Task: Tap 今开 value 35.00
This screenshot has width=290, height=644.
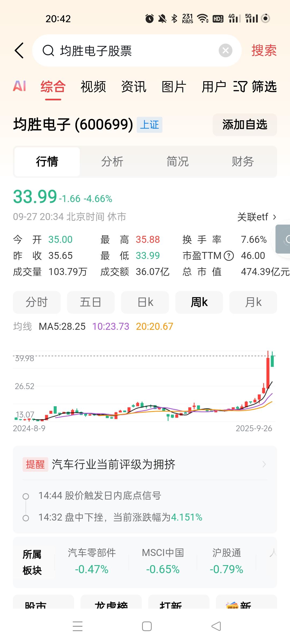Action: tap(60, 239)
